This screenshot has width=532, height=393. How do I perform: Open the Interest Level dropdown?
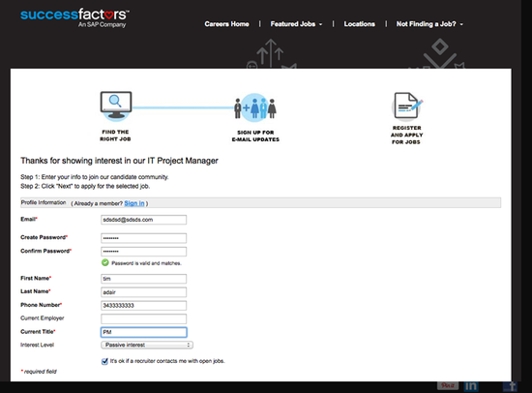[x=147, y=345]
